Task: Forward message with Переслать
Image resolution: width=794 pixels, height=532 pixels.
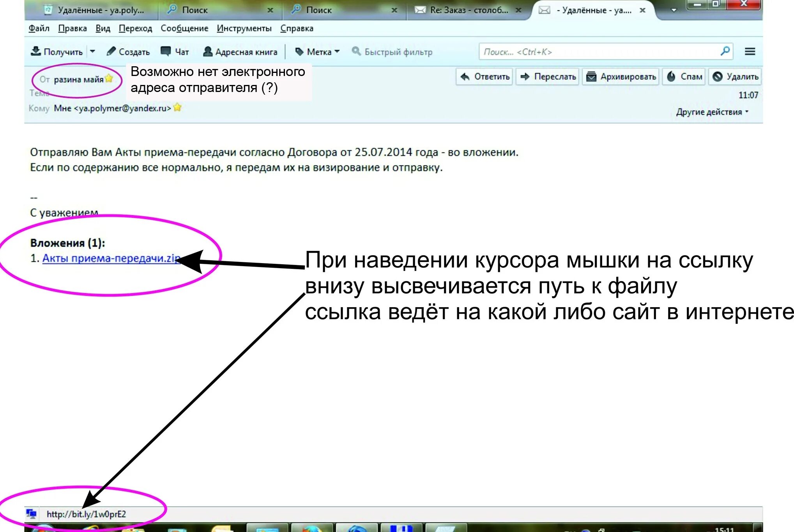Action: (x=548, y=77)
